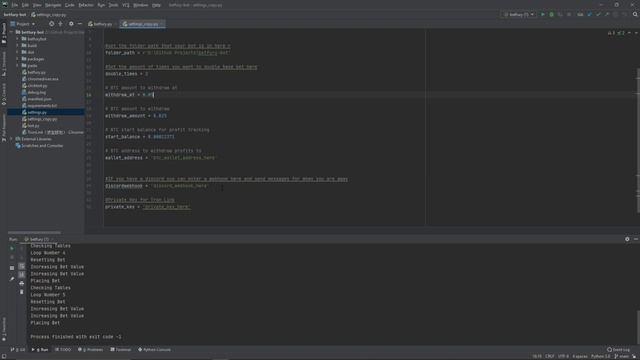640x360 pixels.
Task: Toggle soft-wrap icon in Run console
Action: coord(22,266)
